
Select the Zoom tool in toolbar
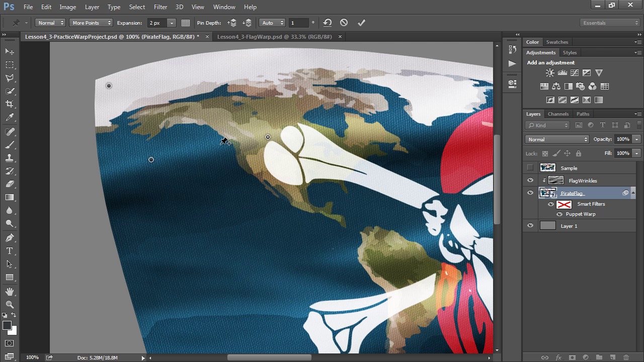(10, 304)
